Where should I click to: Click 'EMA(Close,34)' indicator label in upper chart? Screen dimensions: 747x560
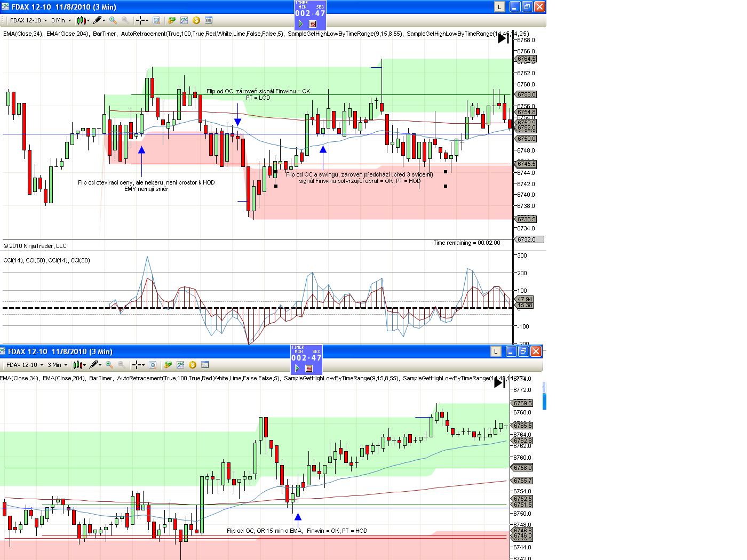click(23, 34)
